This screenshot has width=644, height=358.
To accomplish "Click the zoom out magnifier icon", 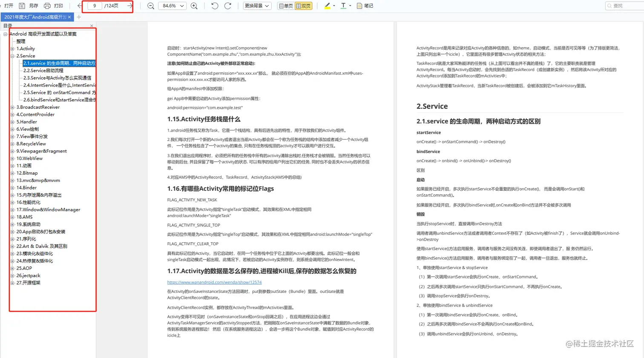I will (x=151, y=6).
